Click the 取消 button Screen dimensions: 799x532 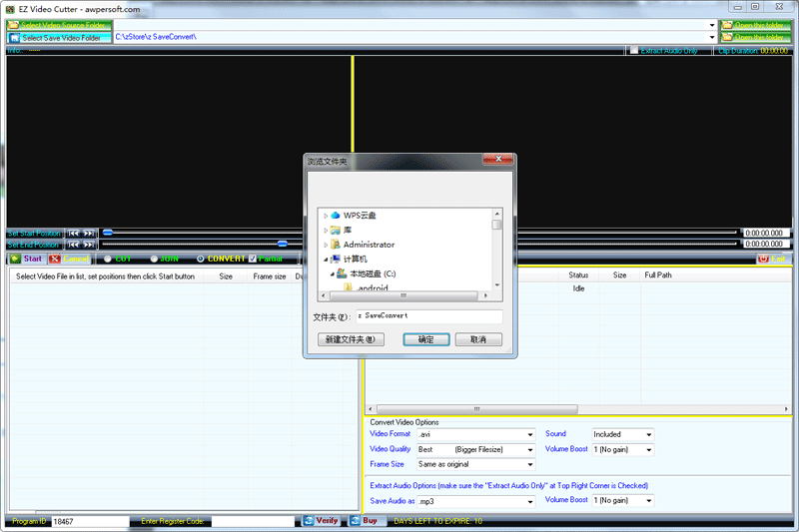[478, 339]
